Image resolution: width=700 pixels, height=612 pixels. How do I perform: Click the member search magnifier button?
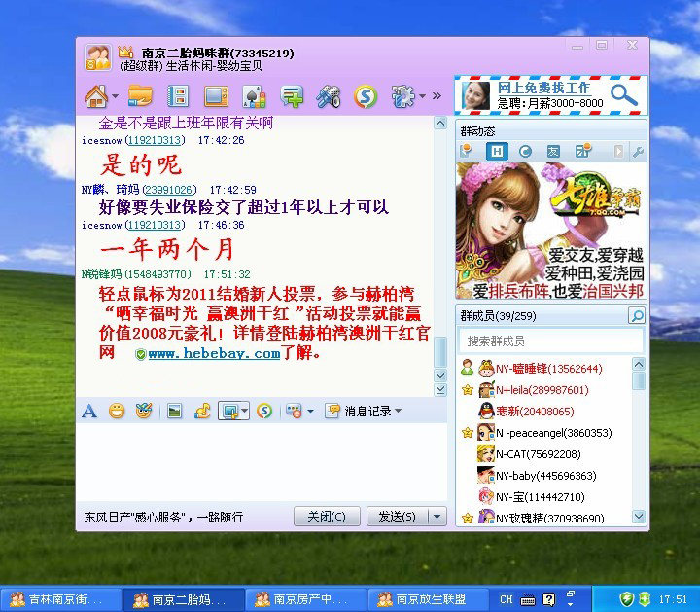tap(637, 315)
